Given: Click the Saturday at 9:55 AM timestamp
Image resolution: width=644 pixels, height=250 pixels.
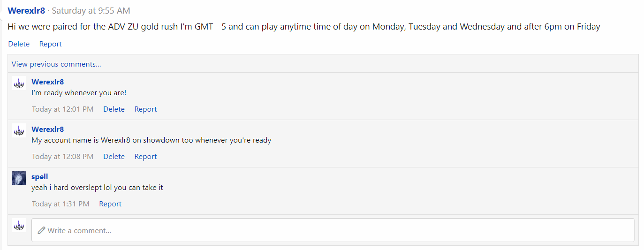Looking at the screenshot, I should [x=91, y=10].
